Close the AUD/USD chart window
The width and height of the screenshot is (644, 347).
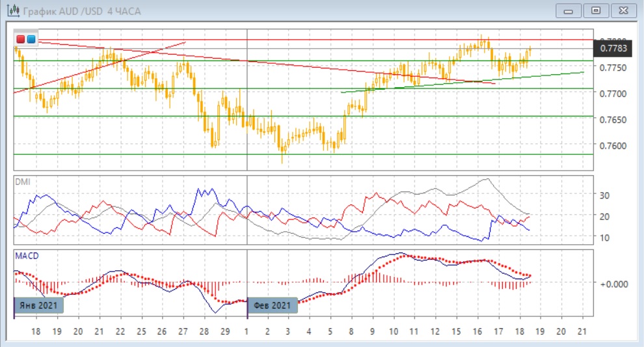[x=622, y=11]
